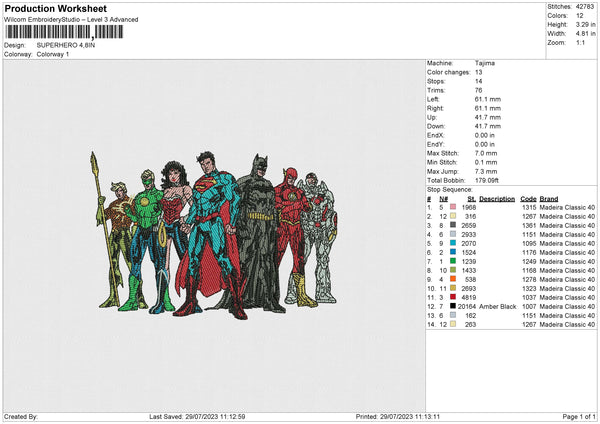Click the stitch count '4819' in stop 11
The width and height of the screenshot is (600, 424).
[469, 297]
